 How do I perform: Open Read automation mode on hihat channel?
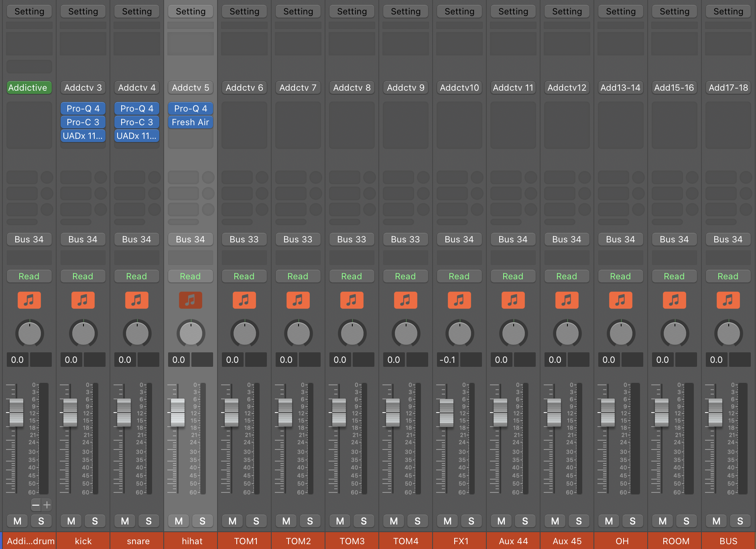coord(191,276)
